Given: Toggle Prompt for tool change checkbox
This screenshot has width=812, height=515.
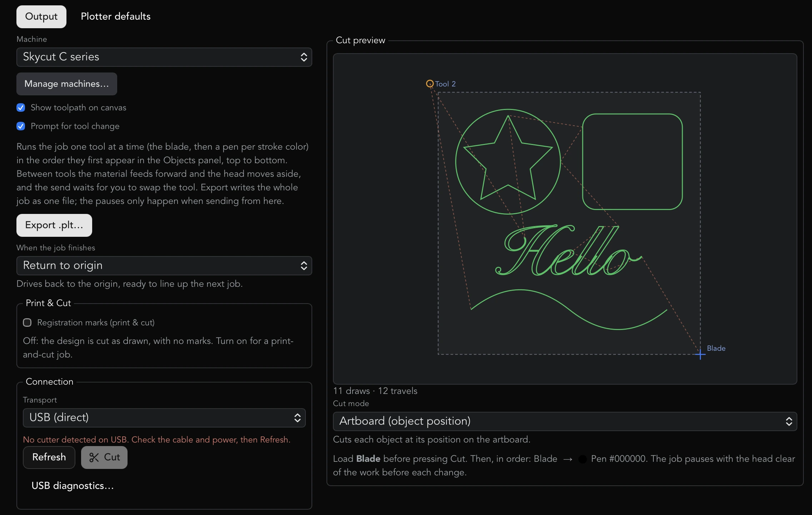Looking at the screenshot, I should pos(21,126).
